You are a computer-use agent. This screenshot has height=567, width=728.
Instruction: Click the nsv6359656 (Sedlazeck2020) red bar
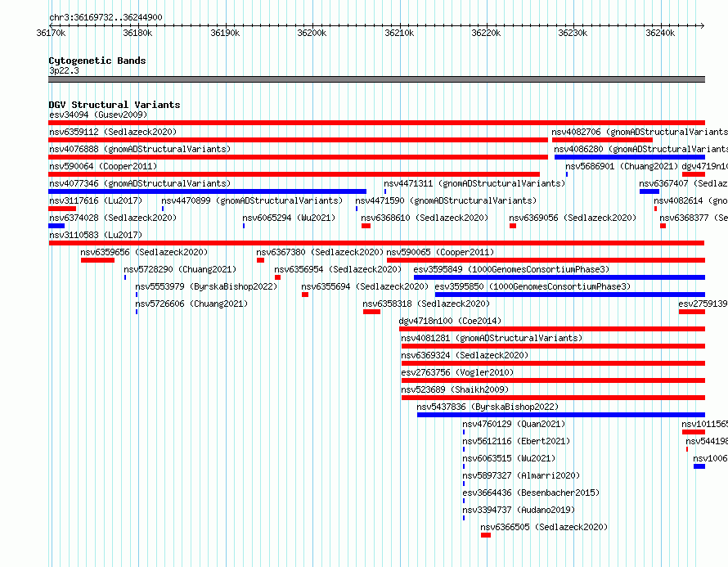tap(97, 260)
